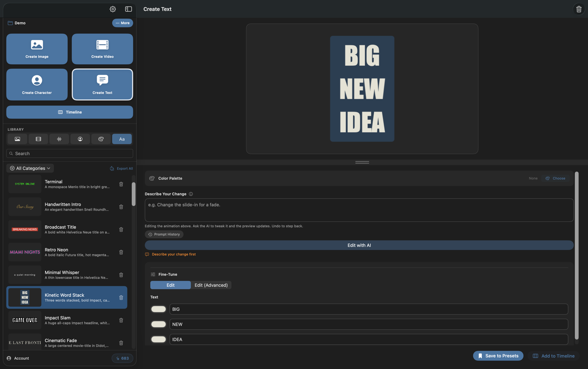This screenshot has height=369, width=588.
Task: Select the Terminal preset thumbnail
Action: [x=25, y=184]
